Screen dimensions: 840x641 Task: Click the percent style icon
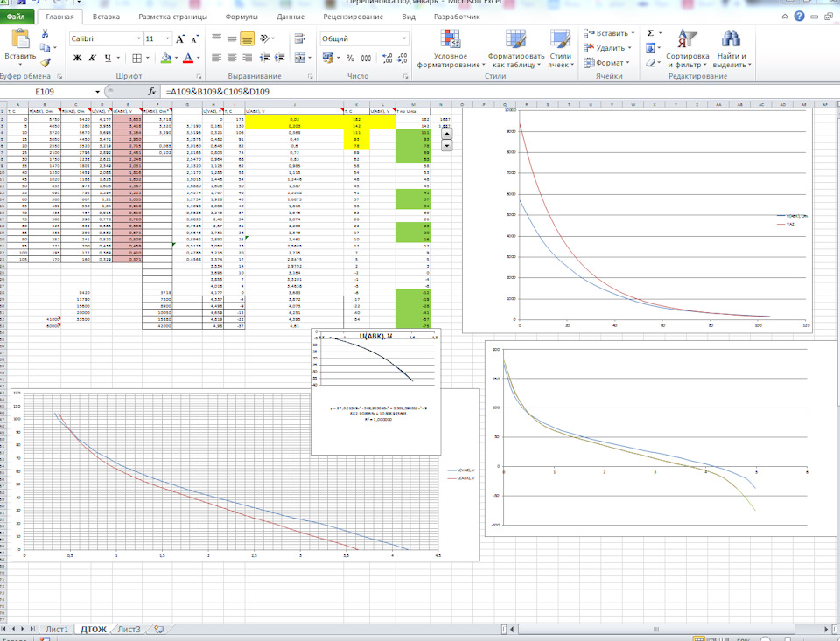pyautogui.click(x=350, y=58)
